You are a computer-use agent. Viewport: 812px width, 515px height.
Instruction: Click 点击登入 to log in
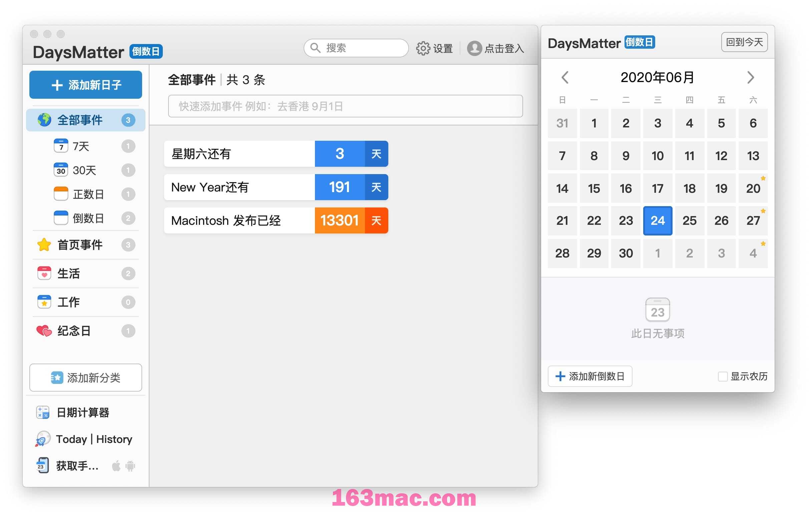tap(495, 48)
